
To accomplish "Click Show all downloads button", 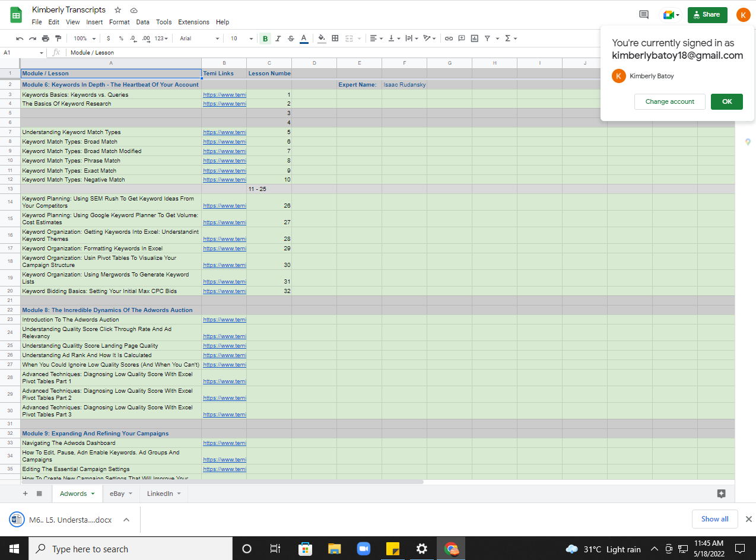I will coord(714,519).
